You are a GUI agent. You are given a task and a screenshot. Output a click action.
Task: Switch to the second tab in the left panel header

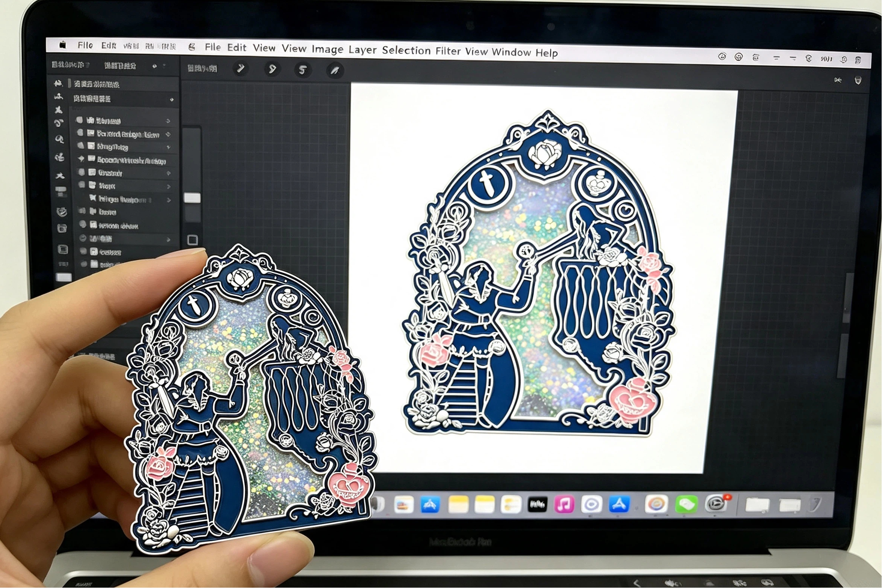click(120, 66)
